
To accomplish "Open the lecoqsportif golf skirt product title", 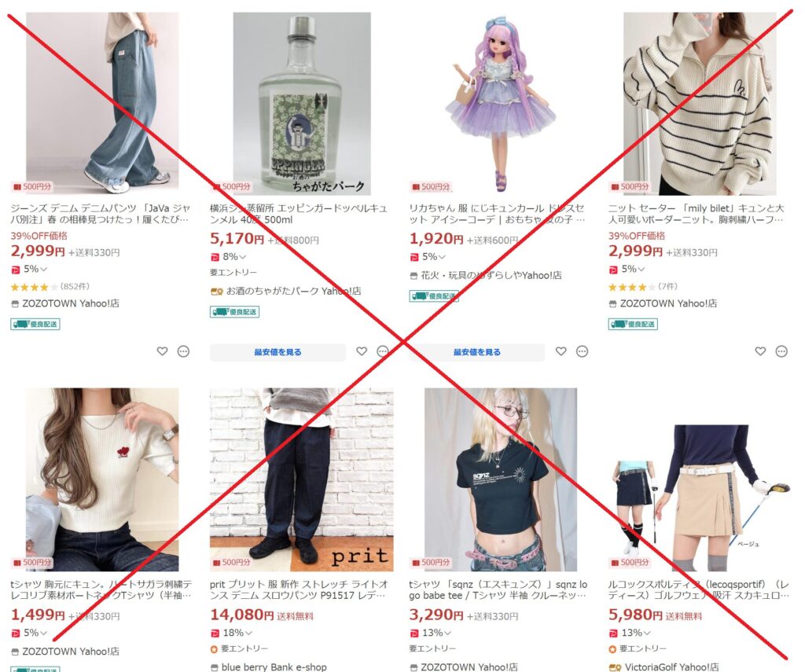I will (699, 589).
